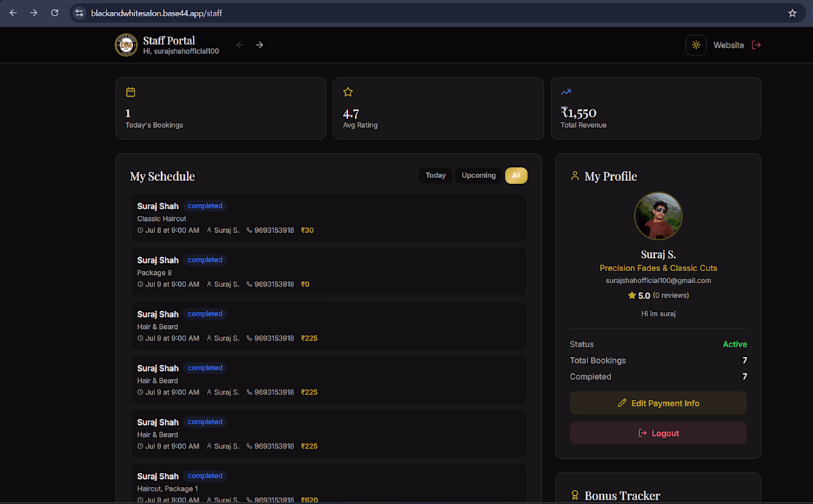The width and height of the screenshot is (813, 504).
Task: Click Precision Fades & Classic Cuts specialty text
Action: [x=658, y=268]
